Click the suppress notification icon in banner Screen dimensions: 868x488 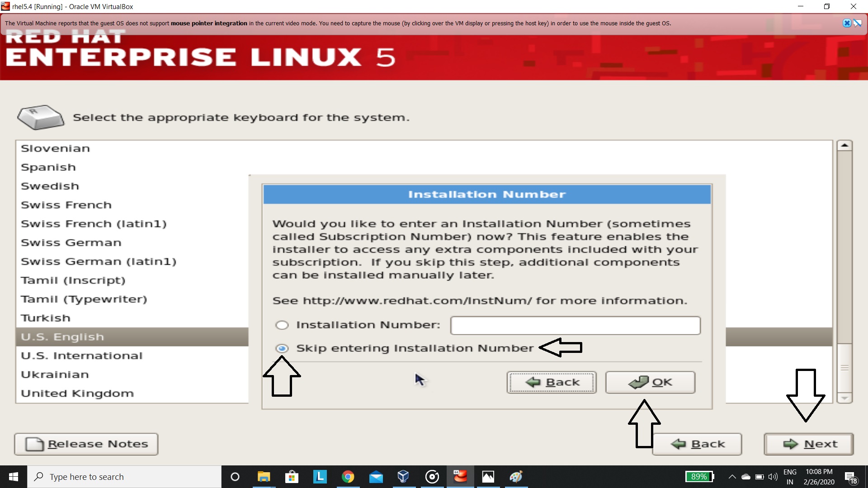[x=858, y=23]
